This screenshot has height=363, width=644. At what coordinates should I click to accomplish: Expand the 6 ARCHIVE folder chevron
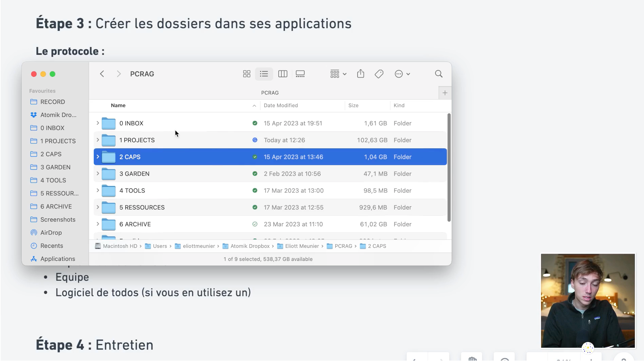point(98,224)
